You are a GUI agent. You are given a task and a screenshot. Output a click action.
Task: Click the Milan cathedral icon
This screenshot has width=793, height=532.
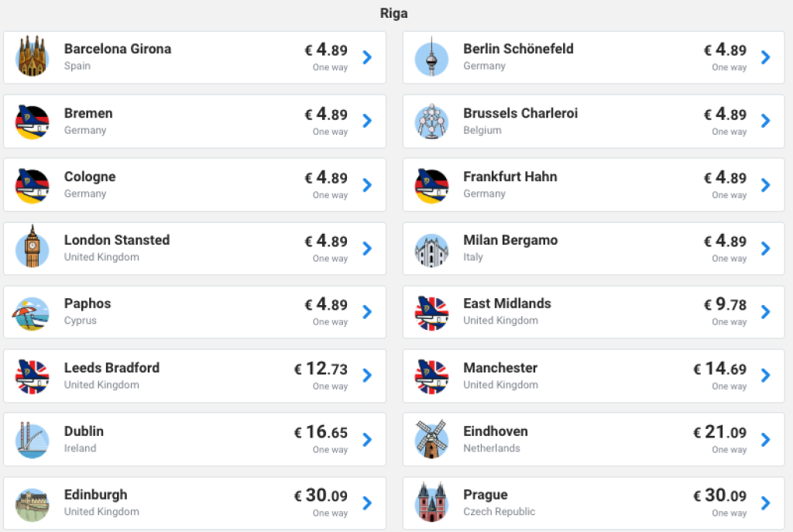(431, 249)
